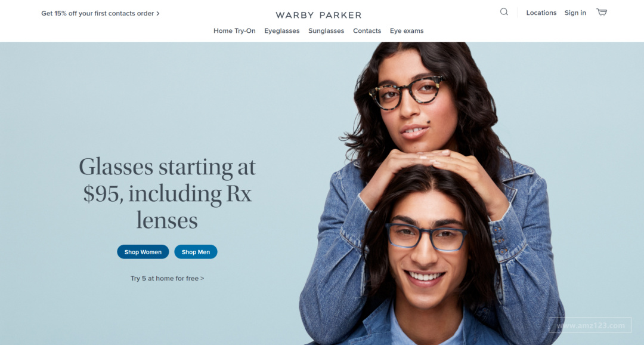Click the Sign in link
Image resolution: width=644 pixels, height=345 pixels.
[575, 13]
